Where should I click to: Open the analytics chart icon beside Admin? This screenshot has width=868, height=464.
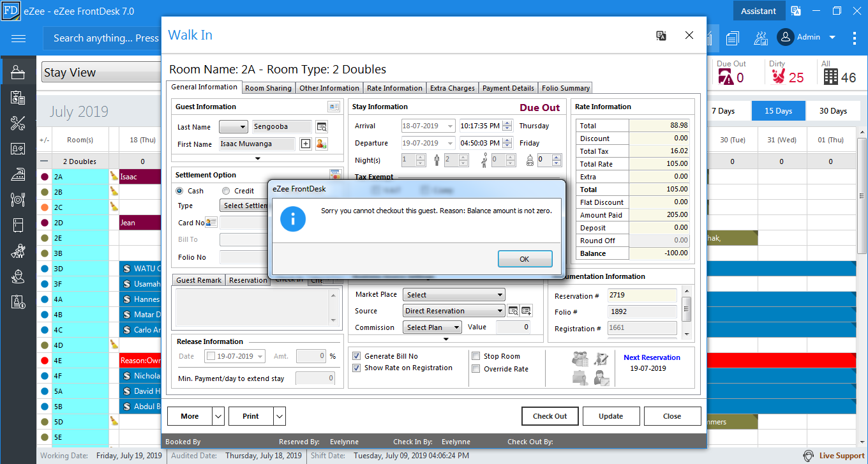[x=761, y=38]
